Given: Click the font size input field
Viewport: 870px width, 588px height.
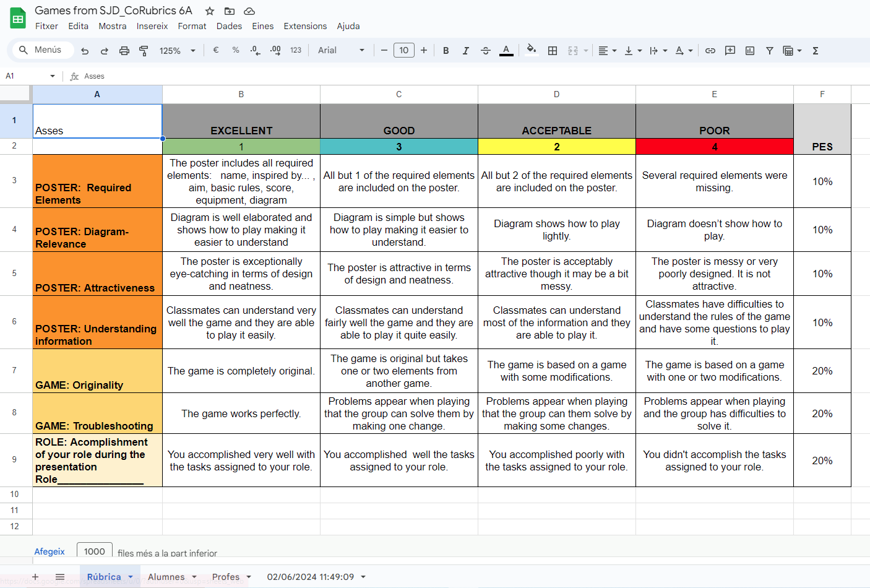Looking at the screenshot, I should coord(404,51).
